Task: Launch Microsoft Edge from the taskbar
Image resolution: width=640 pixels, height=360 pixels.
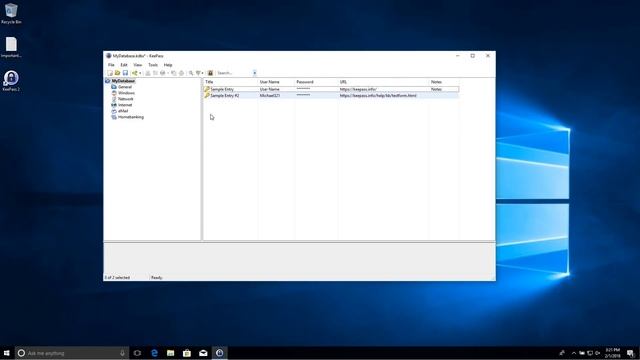Action: (154, 353)
